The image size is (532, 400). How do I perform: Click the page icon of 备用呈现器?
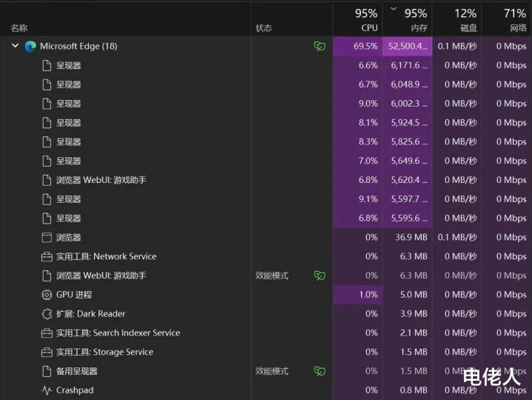[x=47, y=371]
